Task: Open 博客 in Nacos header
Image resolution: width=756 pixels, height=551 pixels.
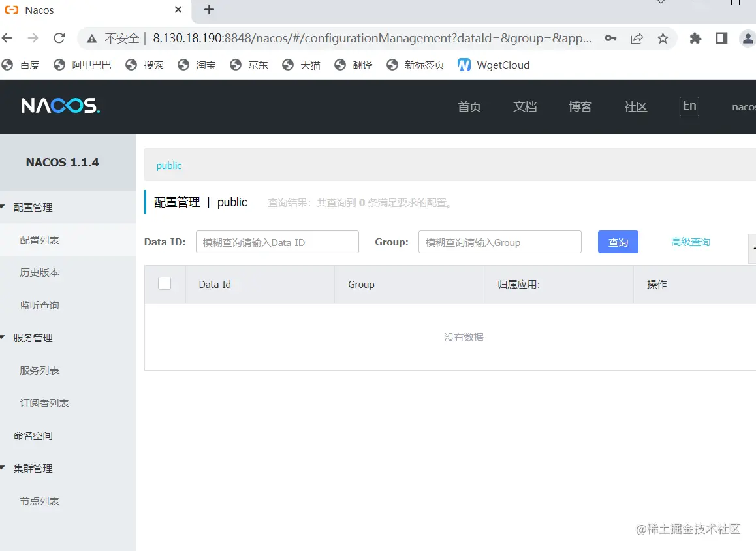Action: (580, 106)
